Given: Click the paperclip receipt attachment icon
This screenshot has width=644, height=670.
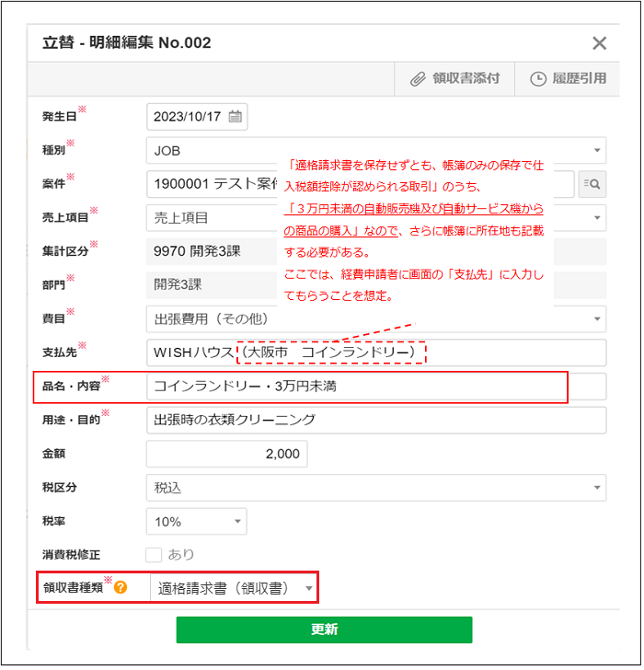Looking at the screenshot, I should [418, 79].
